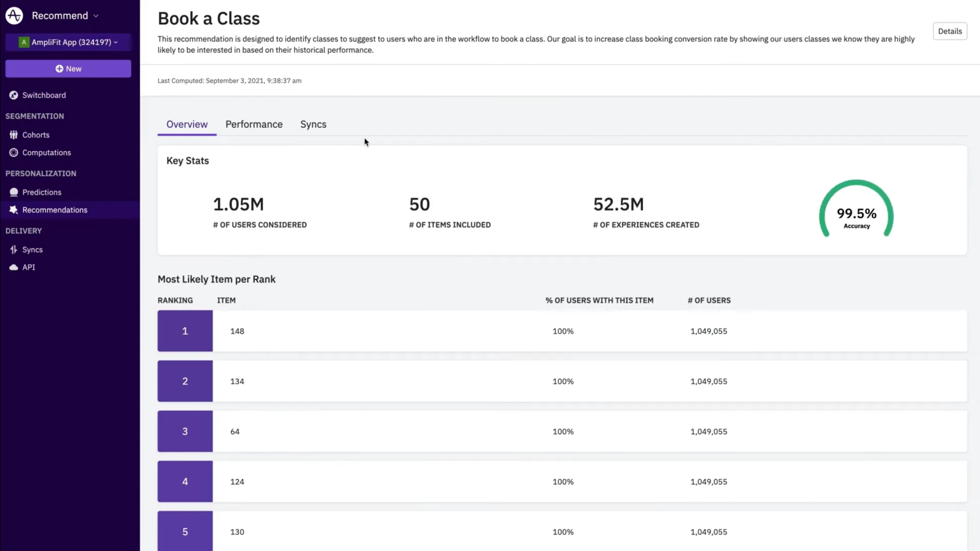Click the 99.5% Accuracy gauge ring
This screenshot has height=551, width=980.
click(x=856, y=209)
